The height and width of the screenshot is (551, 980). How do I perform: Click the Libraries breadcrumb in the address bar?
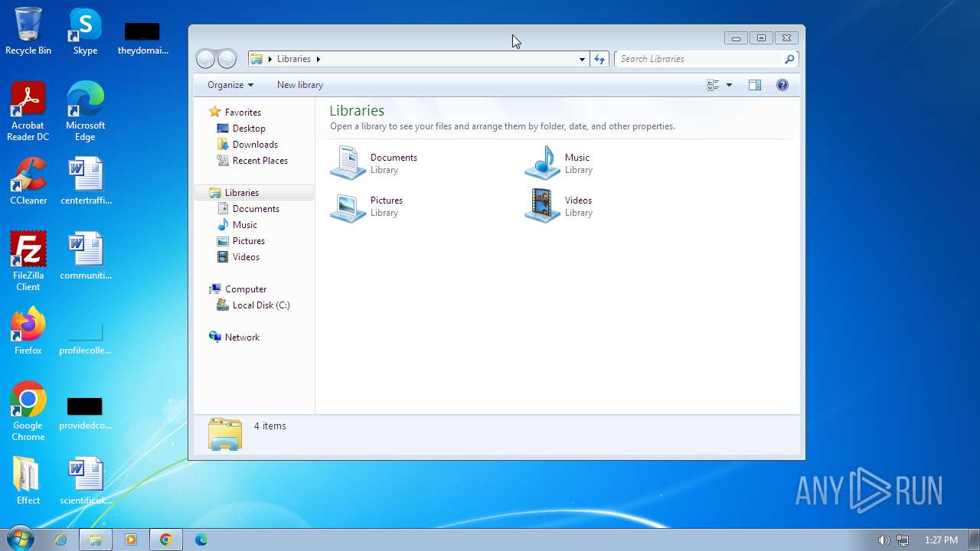pyautogui.click(x=294, y=59)
